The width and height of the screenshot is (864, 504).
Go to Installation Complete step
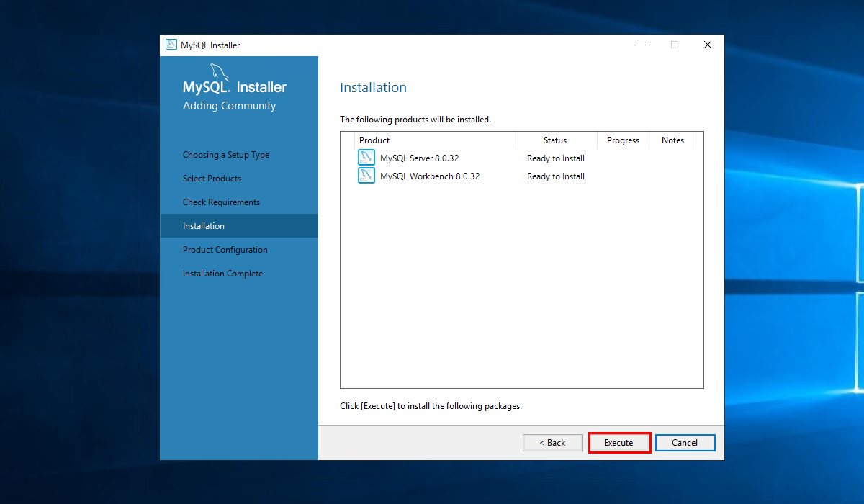coord(222,274)
